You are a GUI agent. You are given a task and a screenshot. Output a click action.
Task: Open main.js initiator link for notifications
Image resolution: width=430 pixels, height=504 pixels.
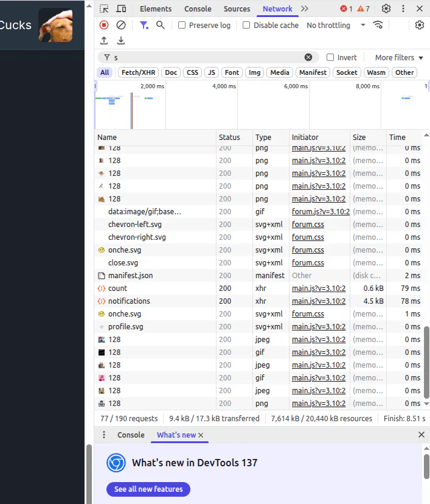click(x=319, y=301)
